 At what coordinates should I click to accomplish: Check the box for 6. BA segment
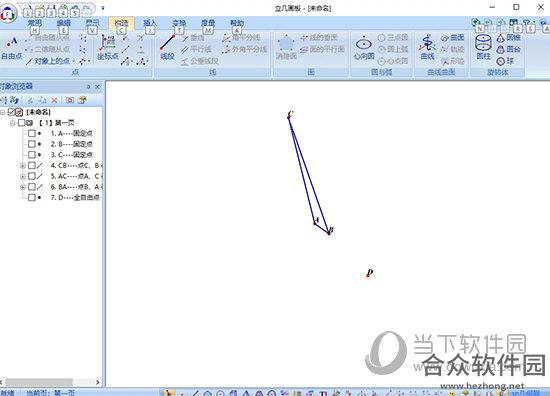pyautogui.click(x=32, y=187)
